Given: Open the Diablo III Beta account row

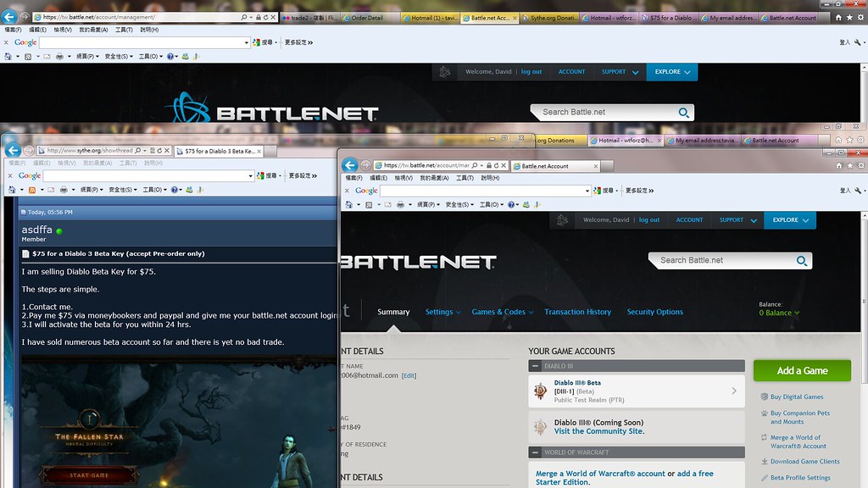Looking at the screenshot, I should click(636, 391).
